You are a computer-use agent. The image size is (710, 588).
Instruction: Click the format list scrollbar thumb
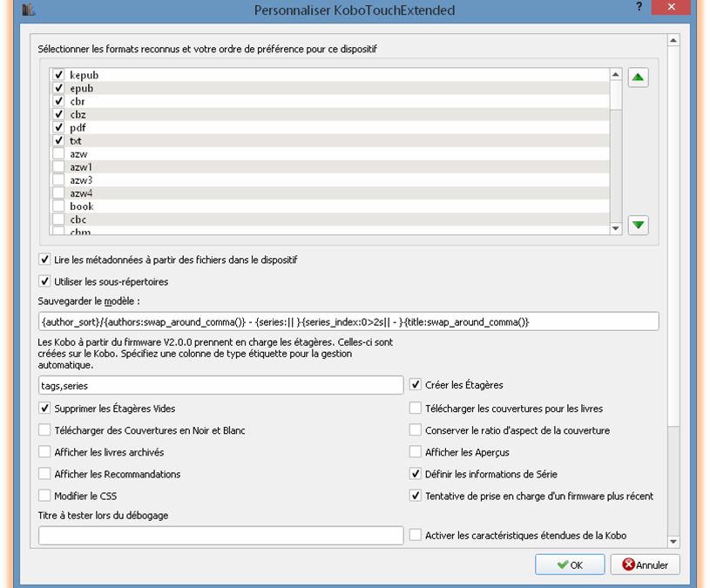pos(615,95)
